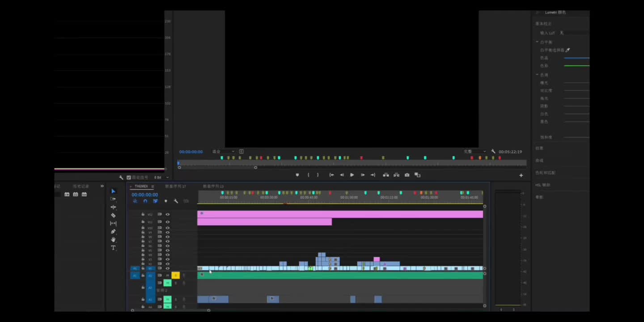The image size is (644, 322).
Task: Collapse the White Balance section in Lumetri
Action: pos(537,42)
